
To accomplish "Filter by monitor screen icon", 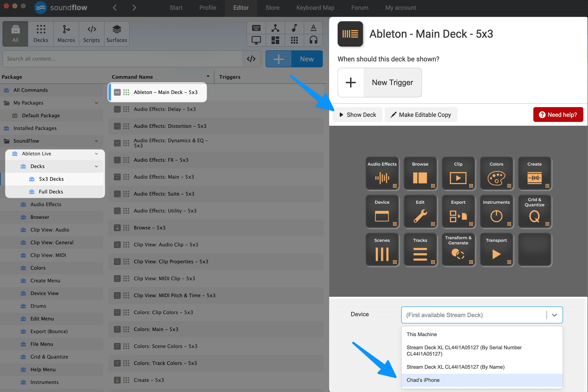I will pyautogui.click(x=256, y=40).
